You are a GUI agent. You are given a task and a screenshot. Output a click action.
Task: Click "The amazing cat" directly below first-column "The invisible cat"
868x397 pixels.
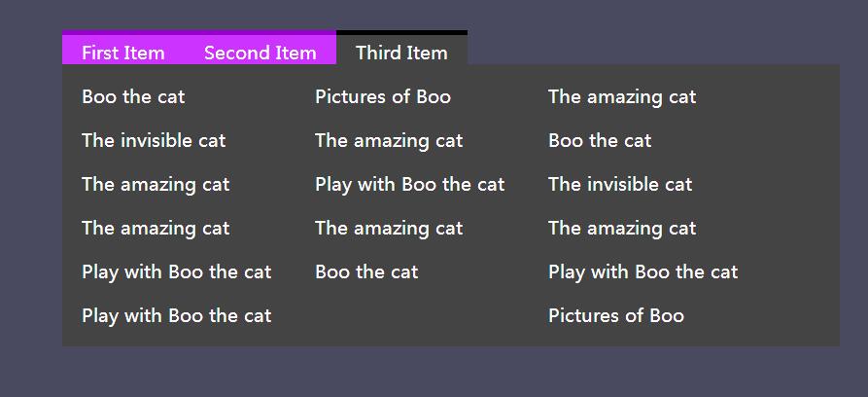[156, 184]
